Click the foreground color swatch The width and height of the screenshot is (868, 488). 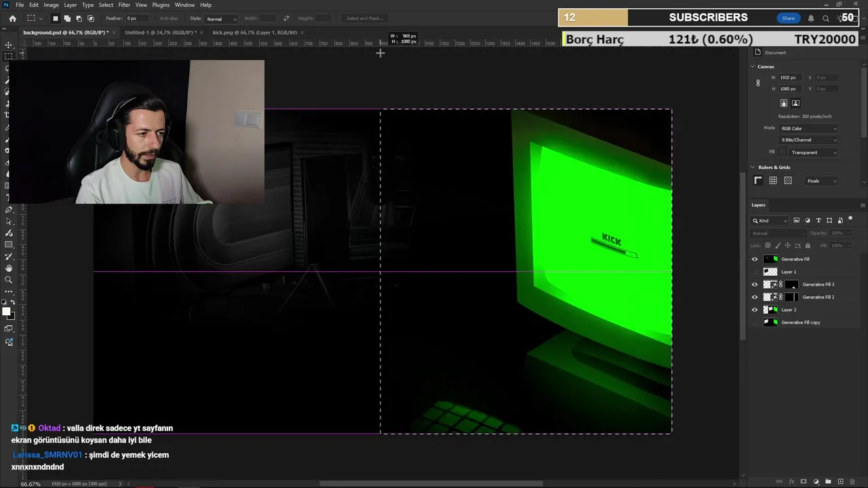(x=6, y=312)
